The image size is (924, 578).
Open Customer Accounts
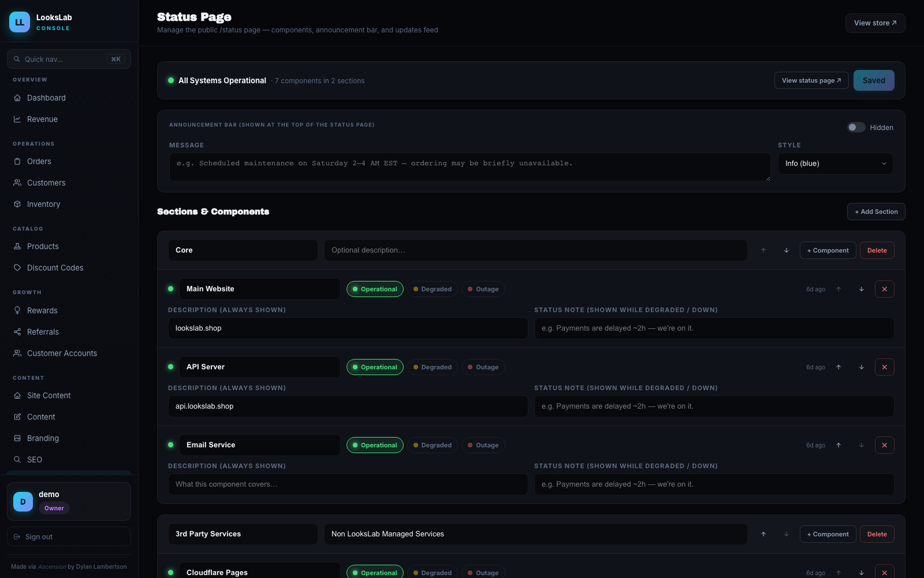(x=69, y=353)
